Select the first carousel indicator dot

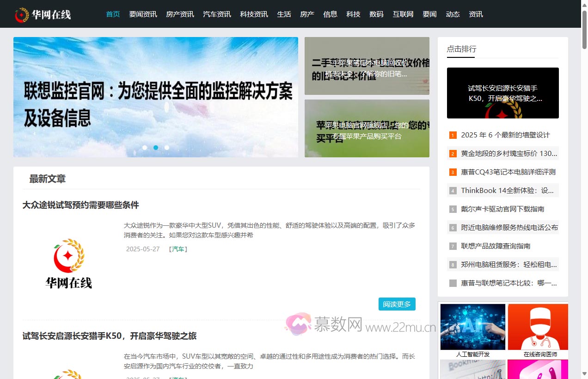click(x=145, y=147)
